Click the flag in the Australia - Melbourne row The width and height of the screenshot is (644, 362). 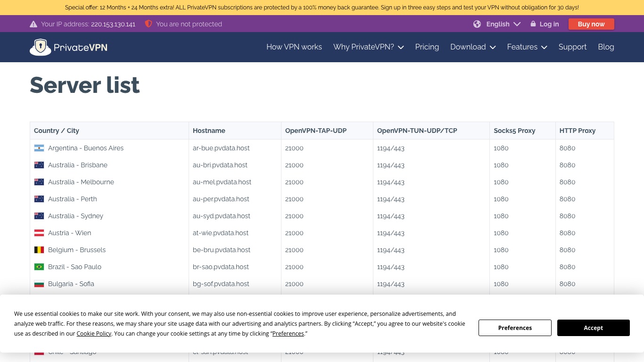(x=39, y=182)
